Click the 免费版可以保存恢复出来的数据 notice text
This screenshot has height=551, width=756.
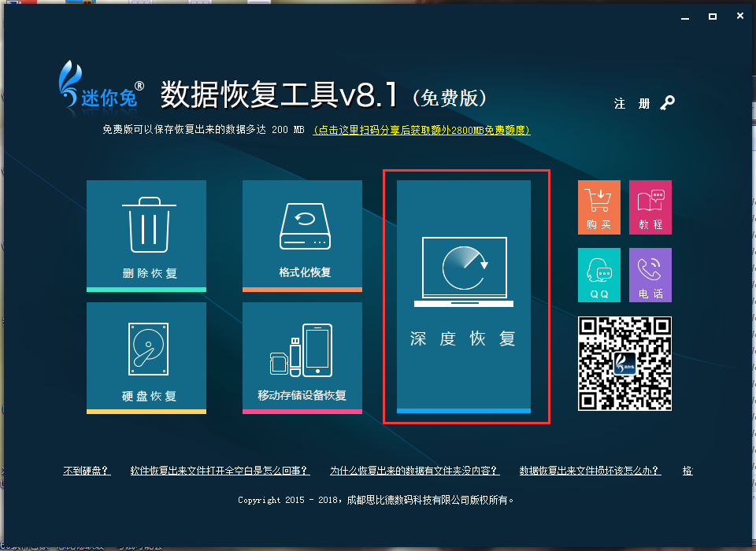coord(203,130)
